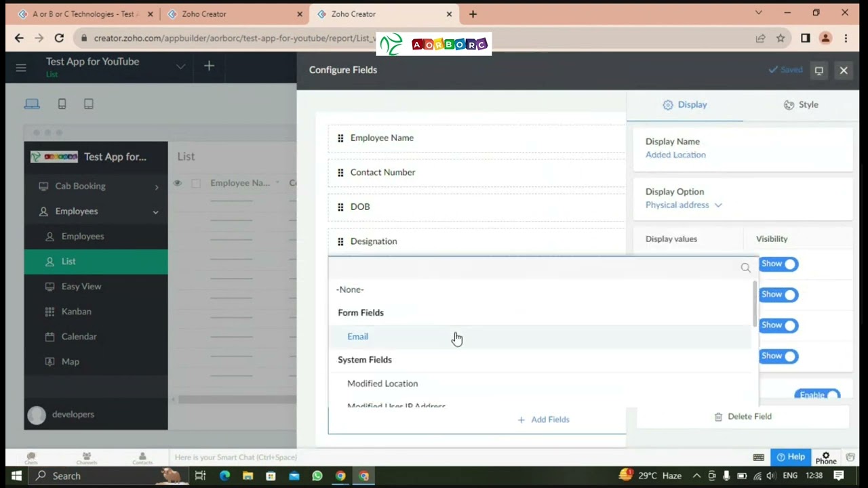The width and height of the screenshot is (868, 488).
Task: Click the search magnifier in field dropdown
Action: coord(746,268)
